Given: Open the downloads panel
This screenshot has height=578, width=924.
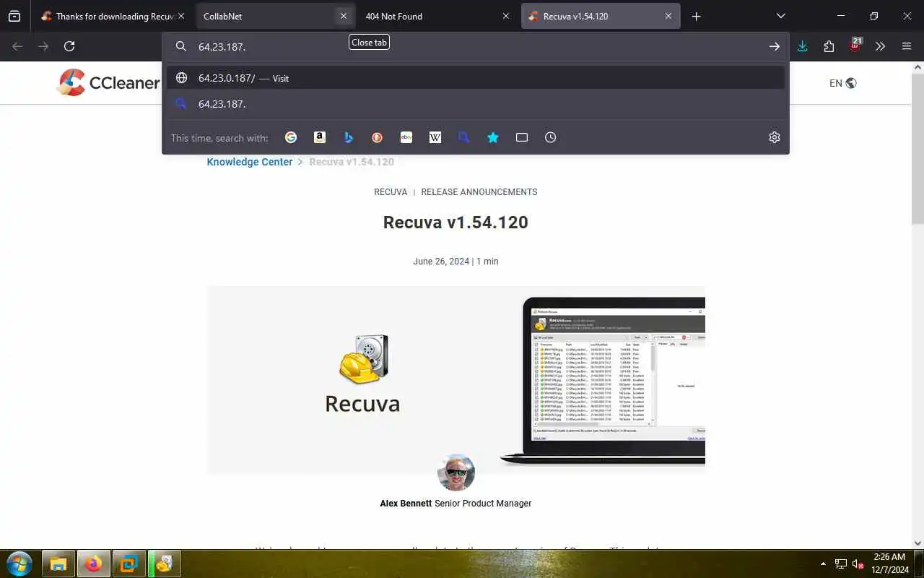Looking at the screenshot, I should 803,46.
